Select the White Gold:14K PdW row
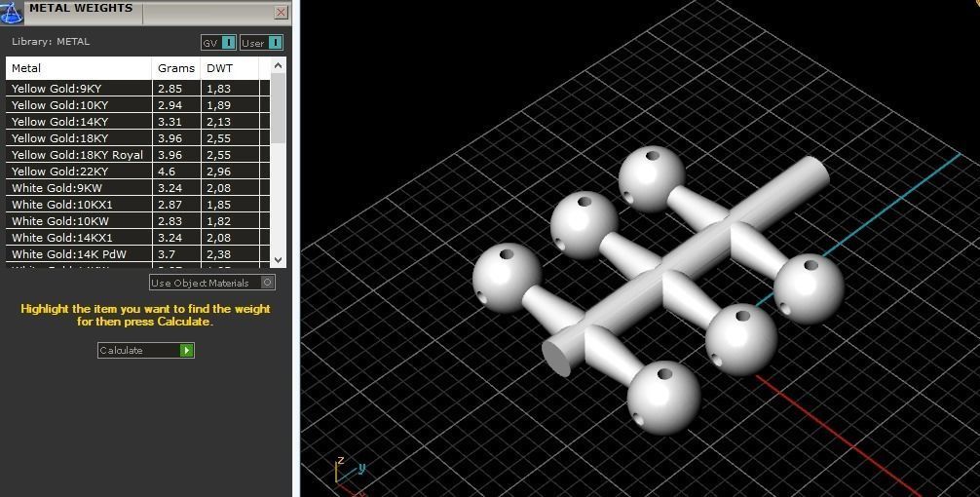980x497 pixels. tap(138, 253)
